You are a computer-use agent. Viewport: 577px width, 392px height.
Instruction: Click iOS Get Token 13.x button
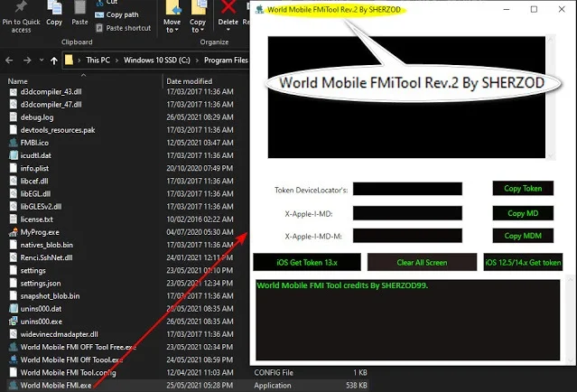click(307, 263)
